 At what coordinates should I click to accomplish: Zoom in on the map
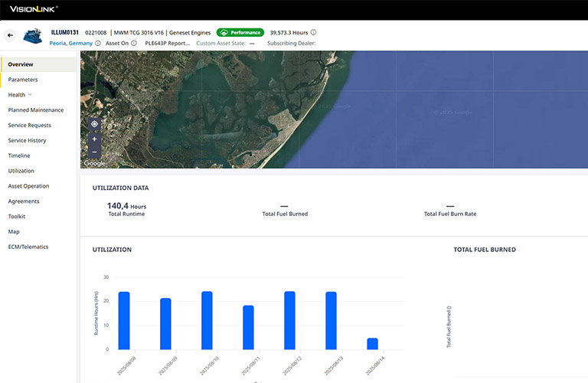pos(94,139)
